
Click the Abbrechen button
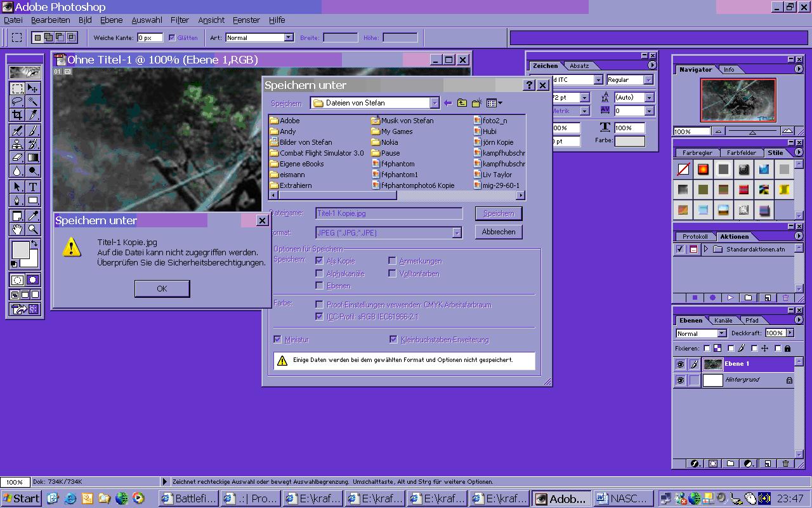click(x=499, y=232)
